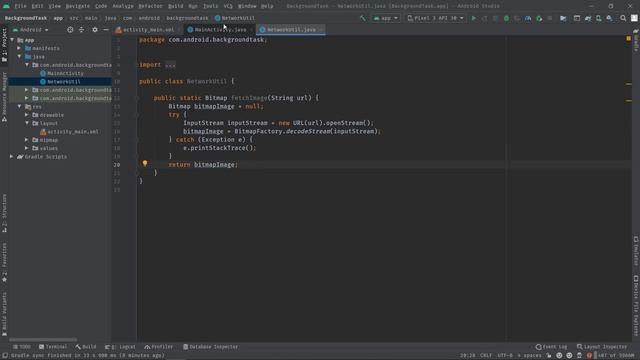Open the Resource Manager side tab

click(x=4, y=97)
